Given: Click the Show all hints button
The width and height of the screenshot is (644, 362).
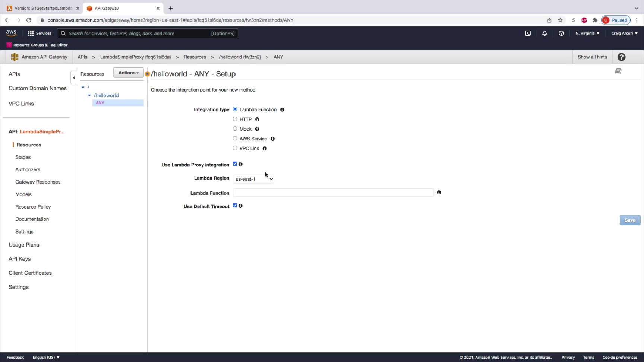Looking at the screenshot, I should click(x=592, y=57).
